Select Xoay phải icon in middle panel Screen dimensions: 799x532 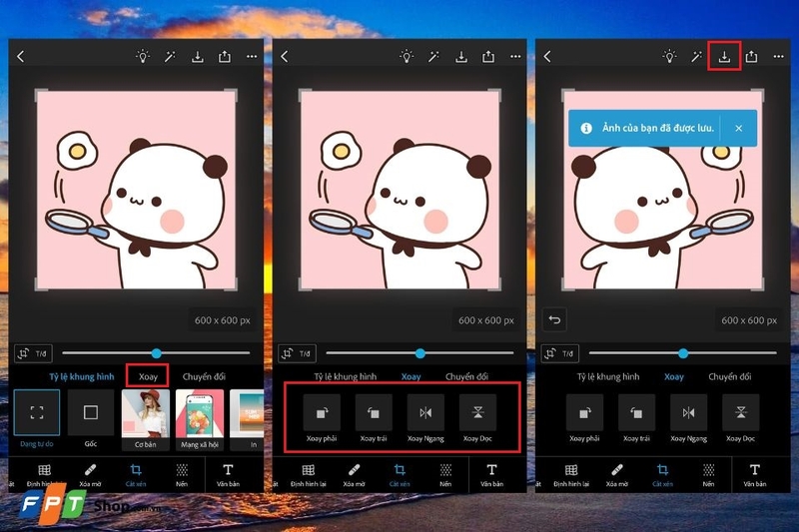tap(322, 412)
